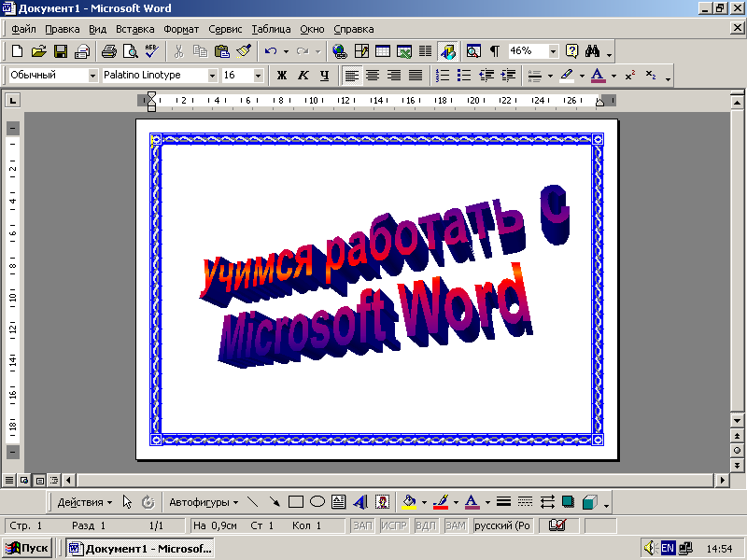747x560 pixels.
Task: Select the Arrow drawing tool
Action: 275,502
